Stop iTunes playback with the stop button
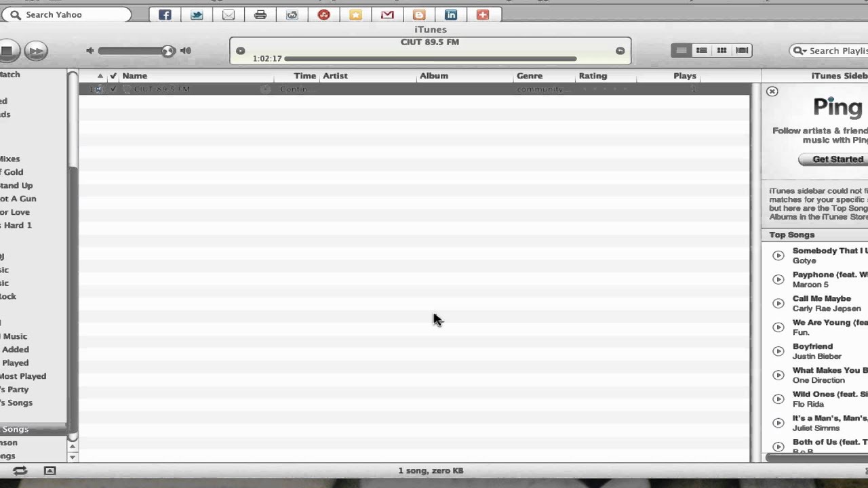Screen dimensions: 868x488 point(8,50)
